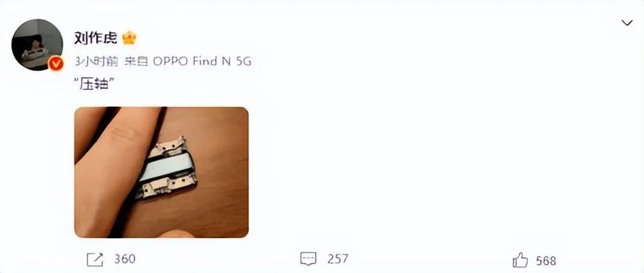The width and height of the screenshot is (644, 273).
Task: Open 刘作虎's round profile avatar
Action: coord(37,45)
